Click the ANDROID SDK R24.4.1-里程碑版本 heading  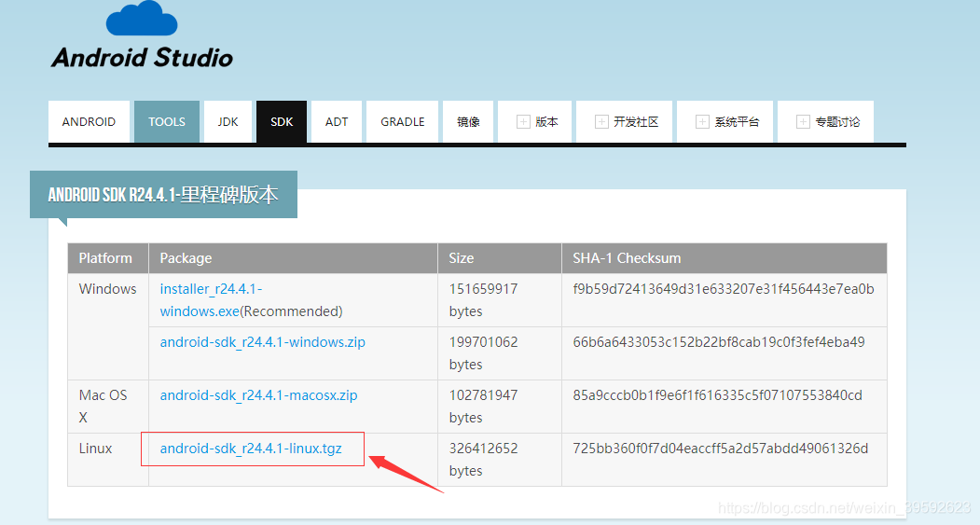163,194
